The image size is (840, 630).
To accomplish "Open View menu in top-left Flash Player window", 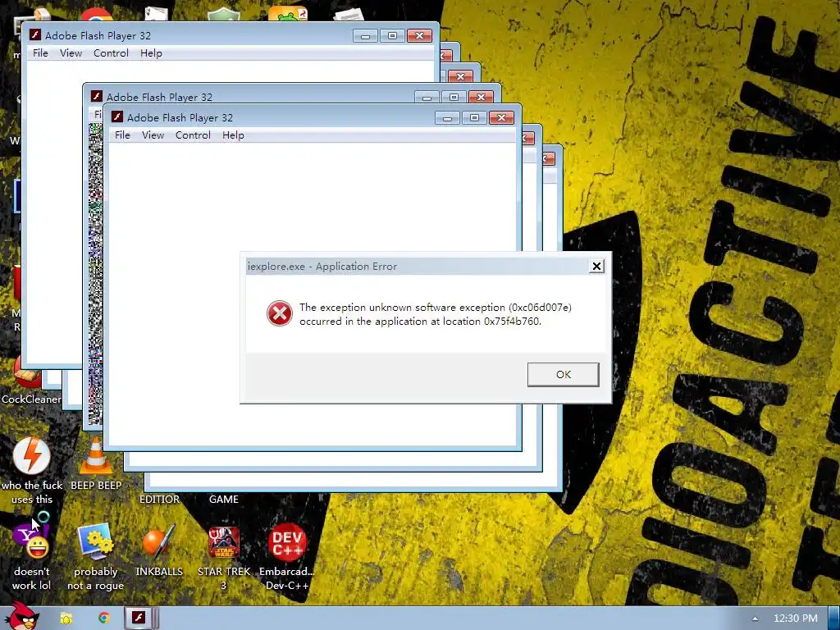I will point(71,53).
